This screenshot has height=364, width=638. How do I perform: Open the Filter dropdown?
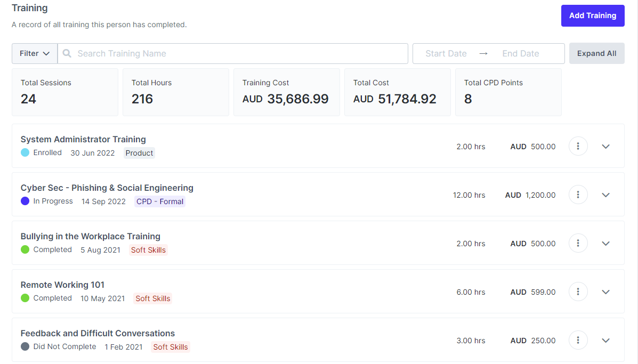pos(34,53)
